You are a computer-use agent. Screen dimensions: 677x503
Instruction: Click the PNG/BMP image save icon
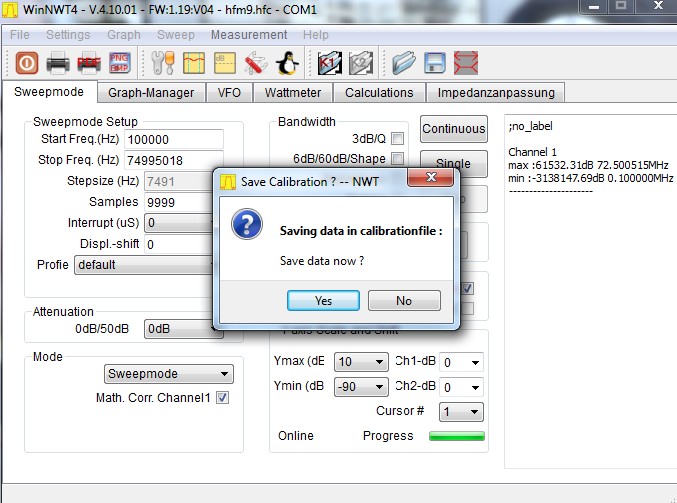120,63
